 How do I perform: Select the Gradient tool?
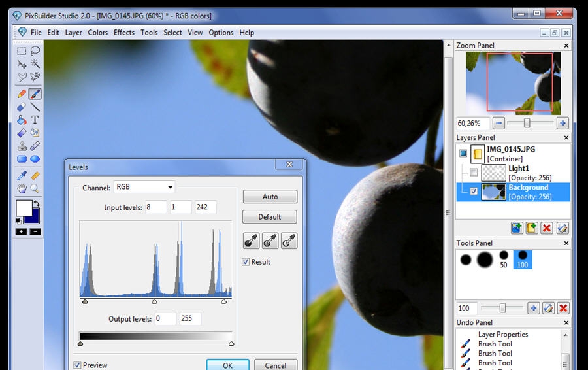tap(22, 133)
